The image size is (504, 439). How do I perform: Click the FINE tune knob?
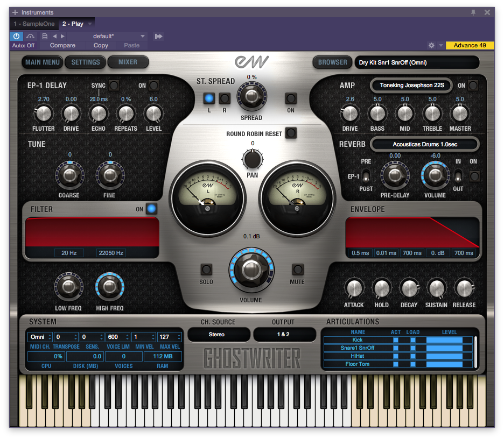(x=110, y=176)
